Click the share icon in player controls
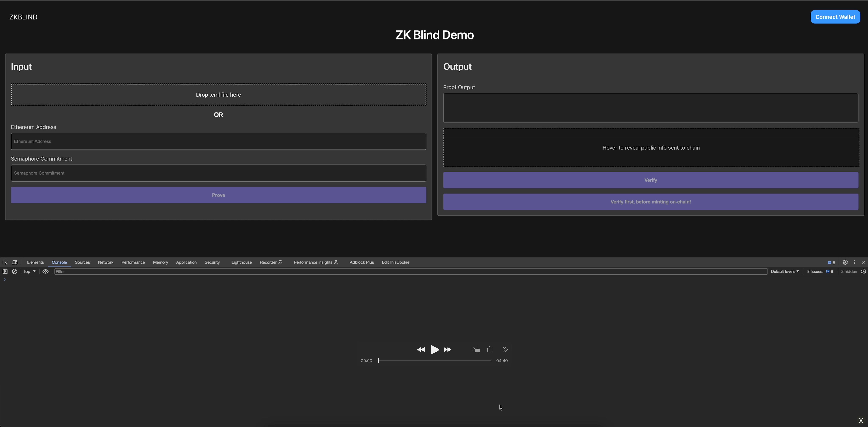 490,349
